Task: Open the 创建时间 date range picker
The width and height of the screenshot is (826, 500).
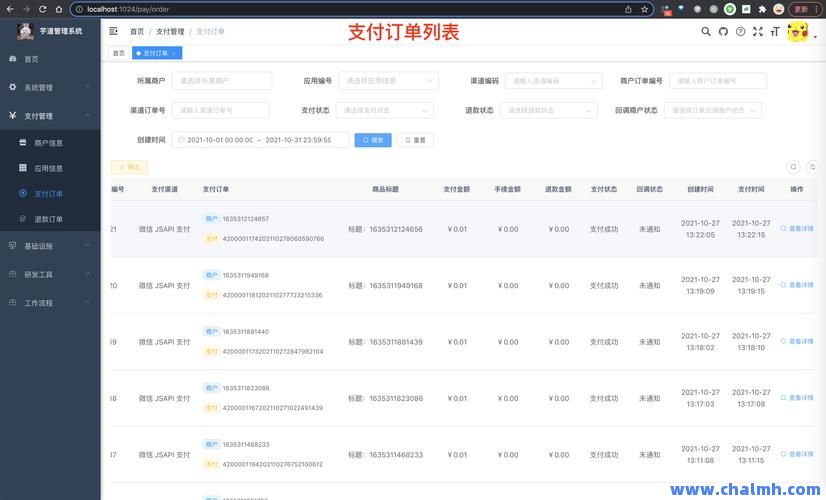Action: 260,140
